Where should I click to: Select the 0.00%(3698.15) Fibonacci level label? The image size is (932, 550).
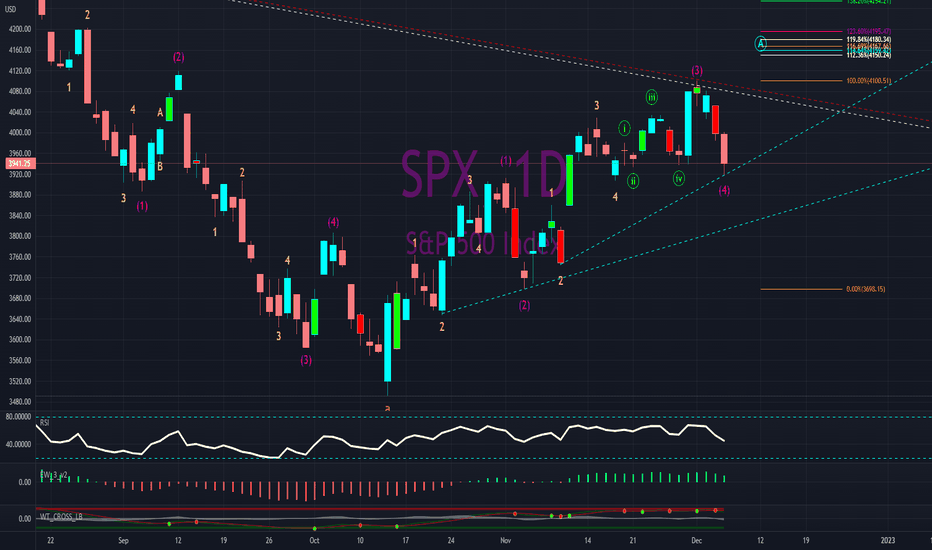click(x=865, y=289)
